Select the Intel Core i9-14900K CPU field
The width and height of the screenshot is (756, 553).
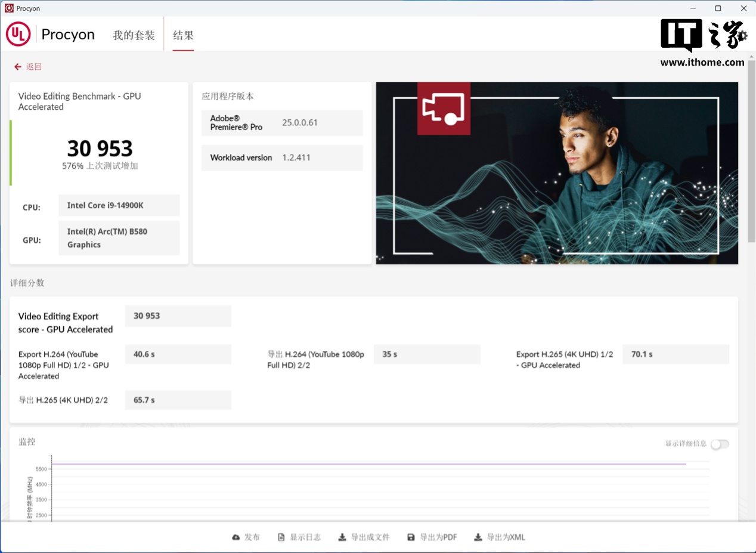(x=119, y=205)
